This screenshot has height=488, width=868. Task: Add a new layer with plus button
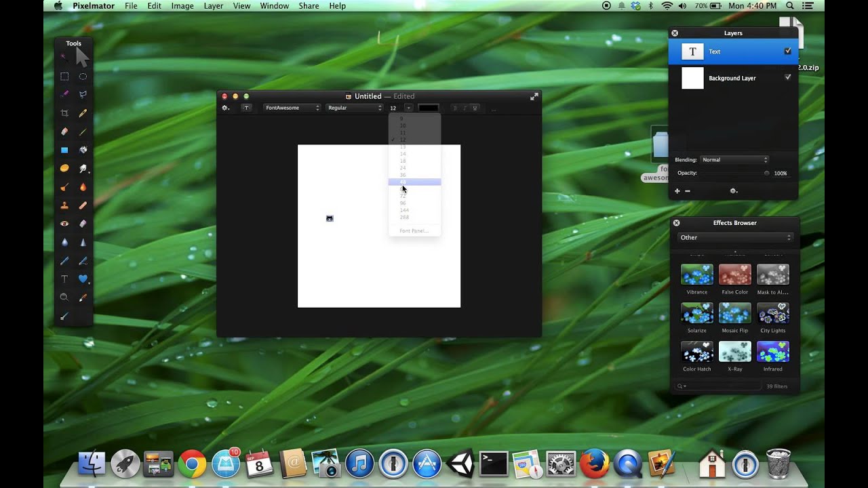click(x=677, y=191)
